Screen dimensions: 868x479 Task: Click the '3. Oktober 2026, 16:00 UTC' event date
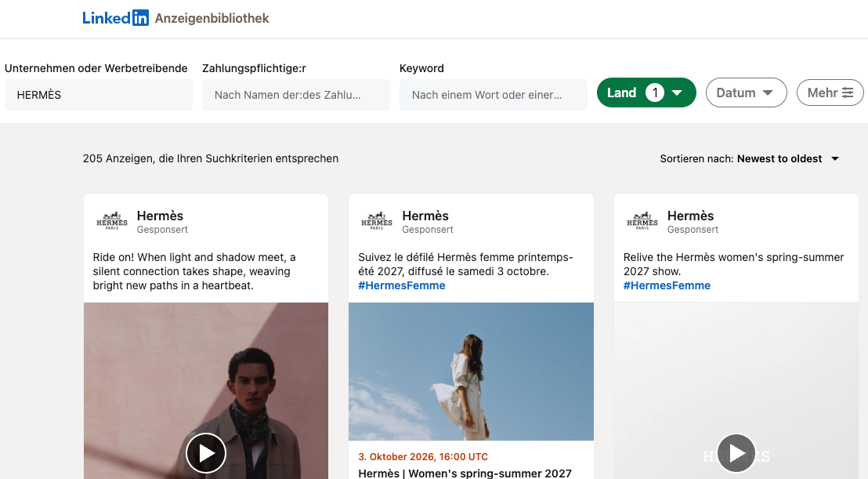click(x=423, y=457)
